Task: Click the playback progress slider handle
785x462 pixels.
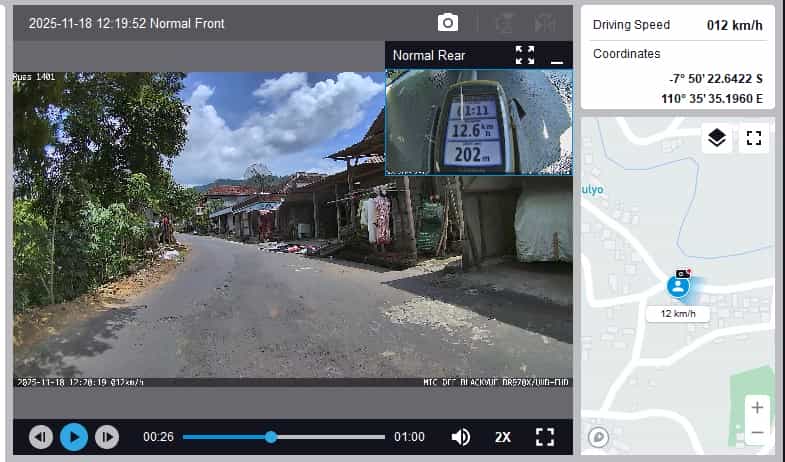Action: (x=271, y=437)
